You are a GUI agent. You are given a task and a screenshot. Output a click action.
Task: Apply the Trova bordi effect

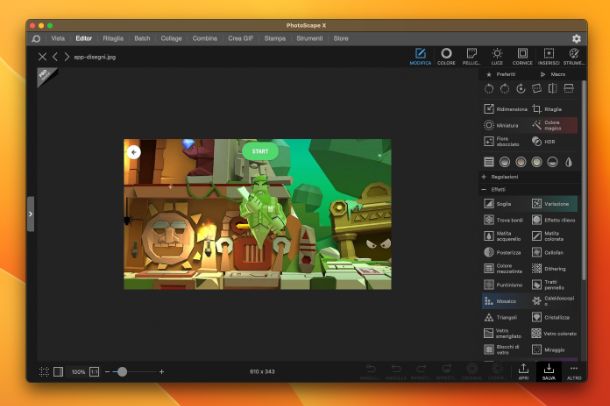pyautogui.click(x=503, y=220)
